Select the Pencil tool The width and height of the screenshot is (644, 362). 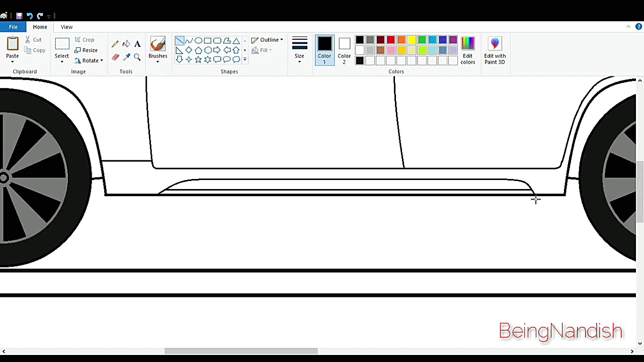(x=115, y=44)
